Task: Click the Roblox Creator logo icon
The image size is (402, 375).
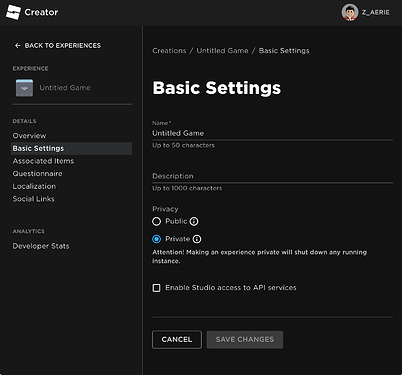Action: click(13, 12)
